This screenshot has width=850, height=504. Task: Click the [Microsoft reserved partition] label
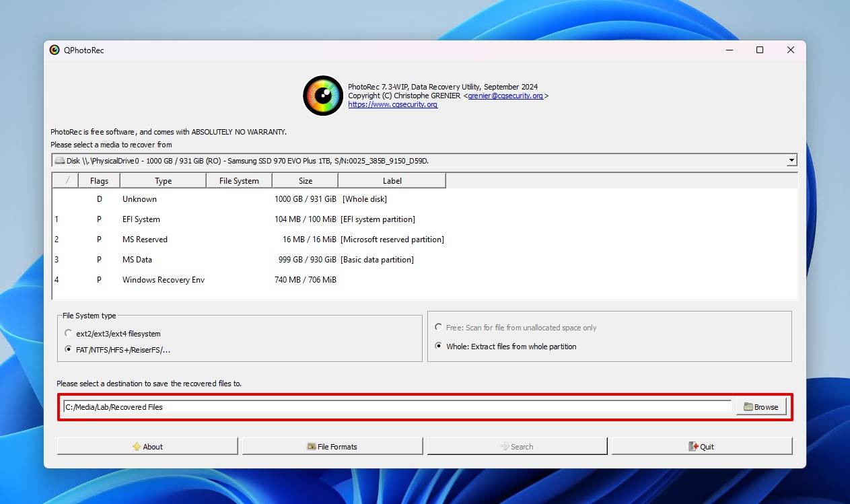392,239
